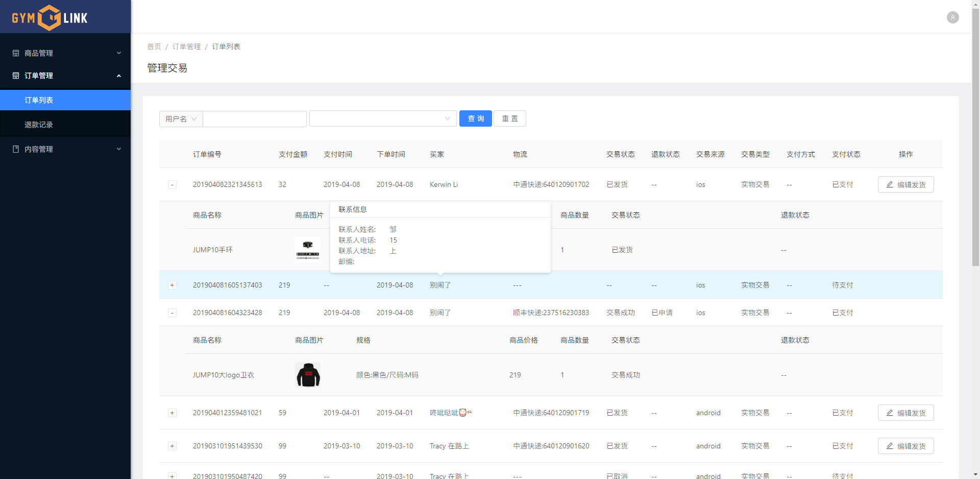
Task: Click 待支付 status of order 201904081605137403
Action: [843, 285]
